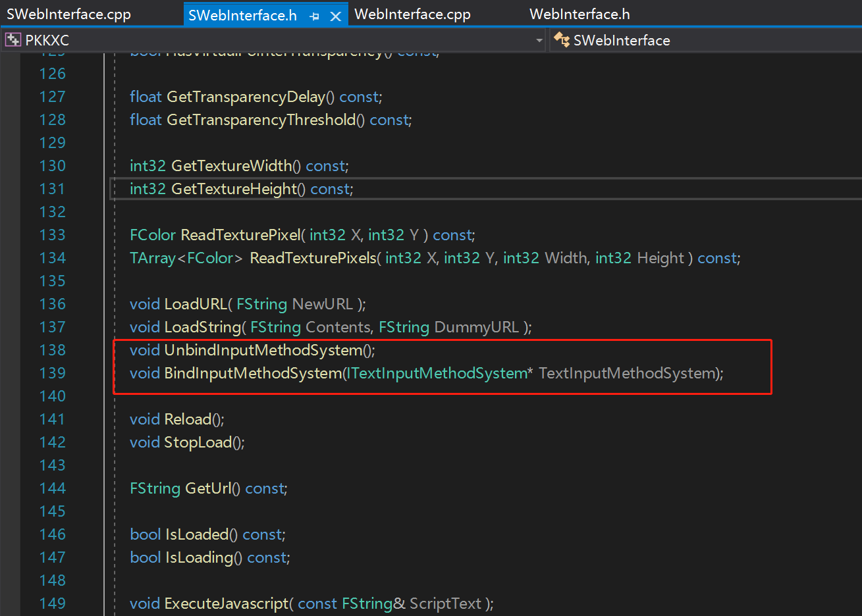
Task: Click the ExecuteJavascript function name
Action: click(x=226, y=603)
